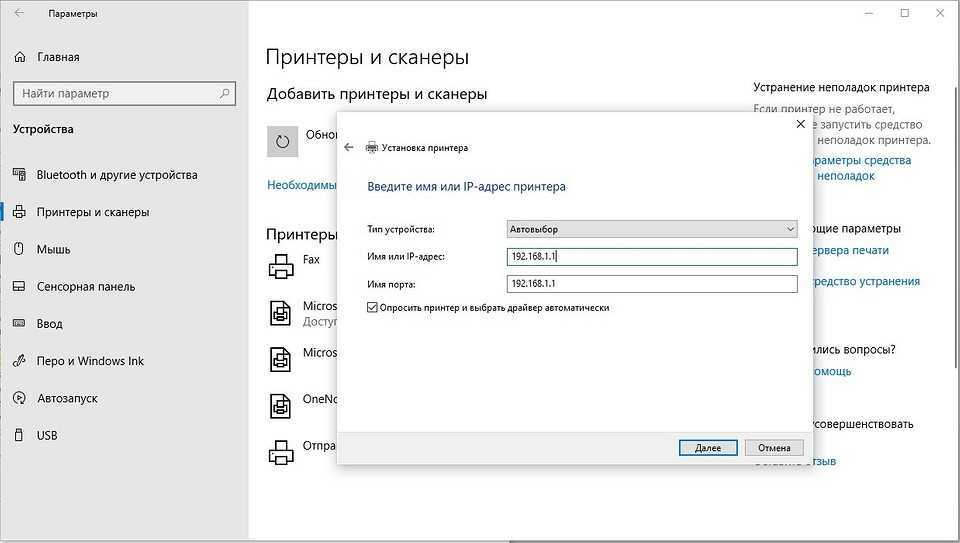Open USB settings section
The height and width of the screenshot is (543, 960).
point(47,435)
